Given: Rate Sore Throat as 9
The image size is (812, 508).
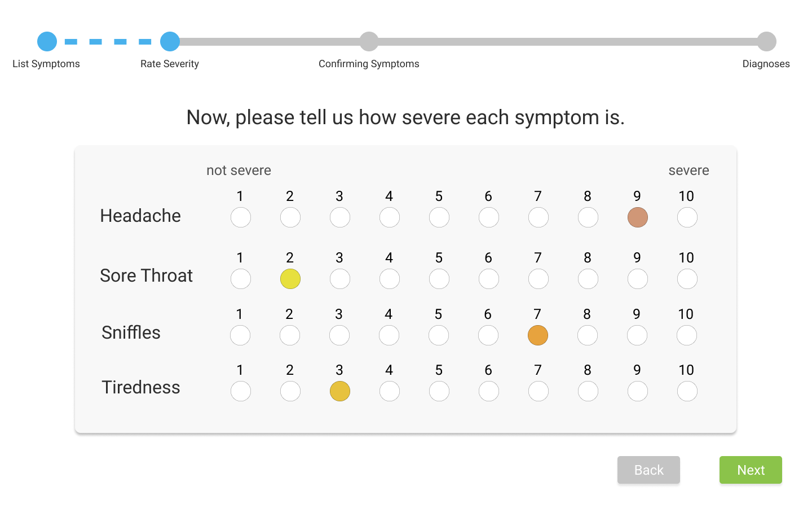Looking at the screenshot, I should 637,278.
